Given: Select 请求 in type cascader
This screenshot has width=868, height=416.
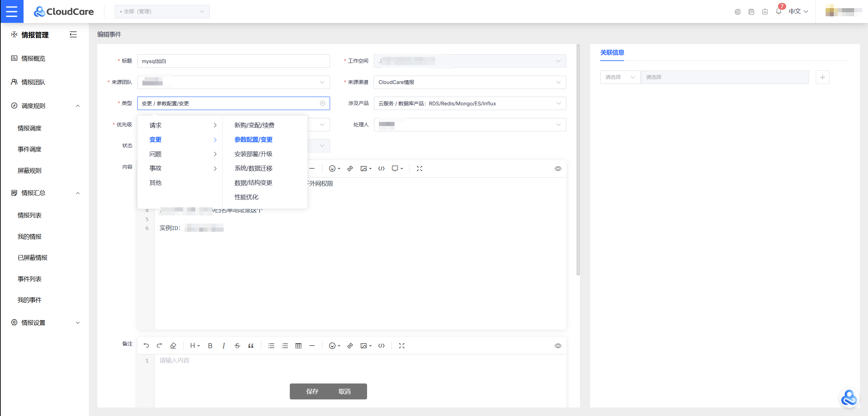Looking at the screenshot, I should [180, 125].
